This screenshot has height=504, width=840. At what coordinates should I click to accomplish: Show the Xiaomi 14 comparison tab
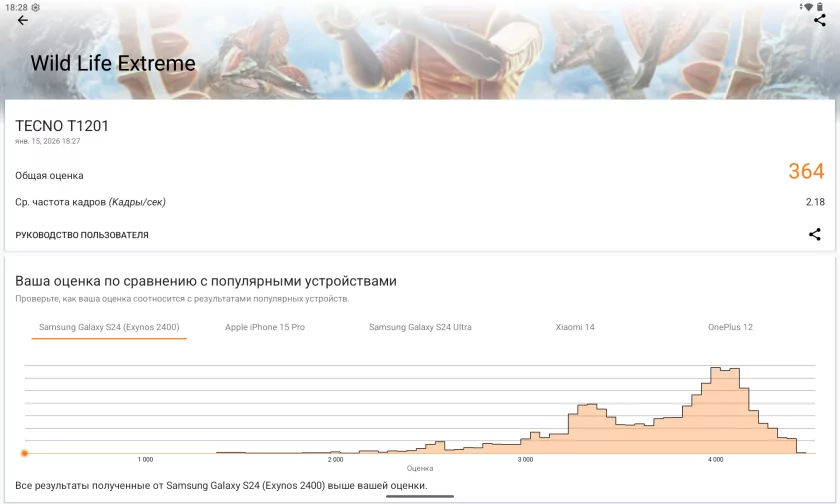[x=575, y=327]
